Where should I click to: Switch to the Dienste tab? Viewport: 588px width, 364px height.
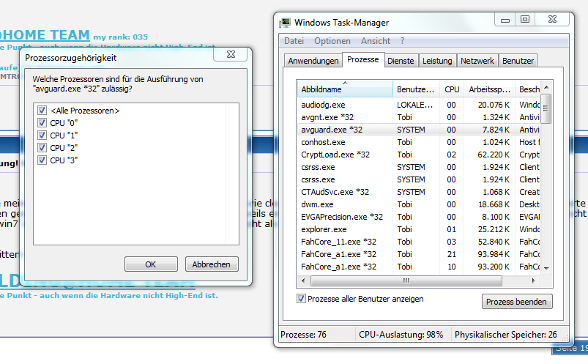[x=401, y=61]
